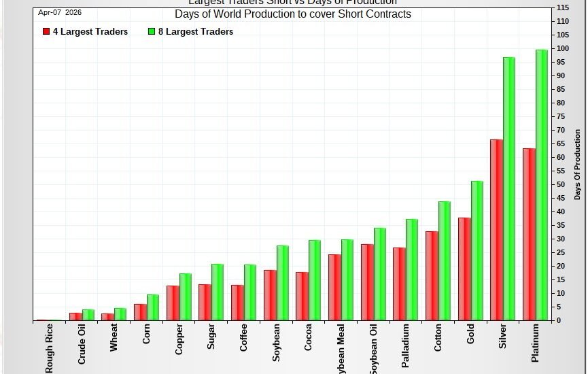Screen dimensions: 588x374
Task: Click the red Palladium bar
Action: tap(399, 284)
